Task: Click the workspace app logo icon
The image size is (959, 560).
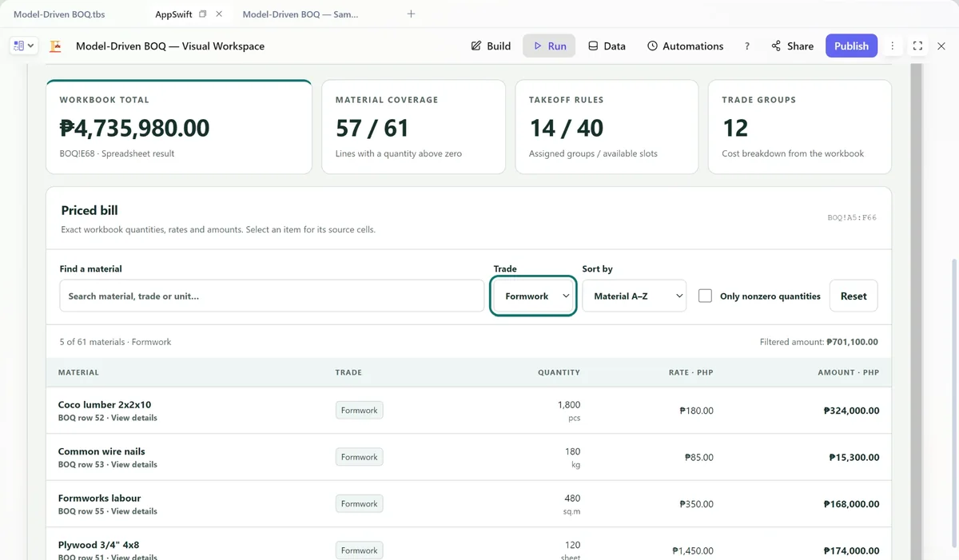Action: click(56, 46)
